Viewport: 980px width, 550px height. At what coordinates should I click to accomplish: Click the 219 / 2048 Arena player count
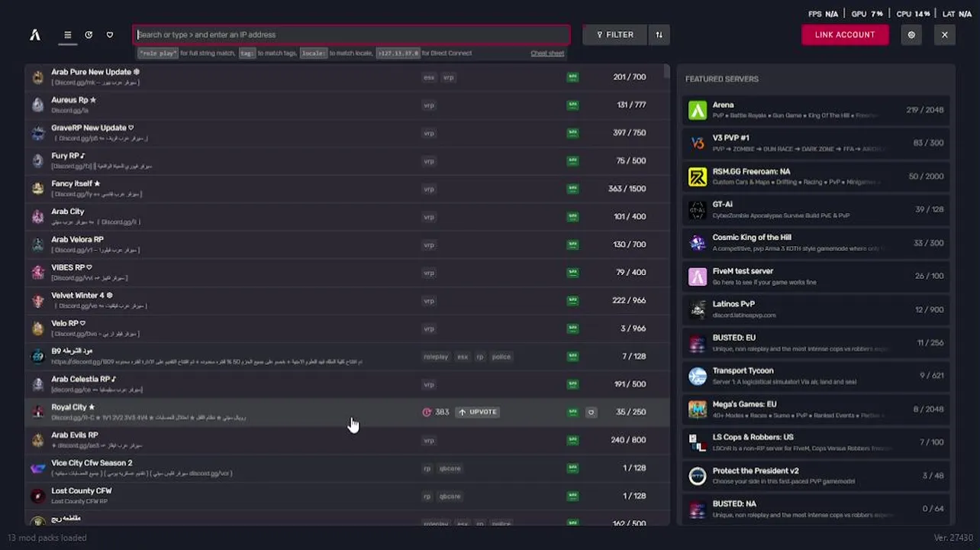924,110
